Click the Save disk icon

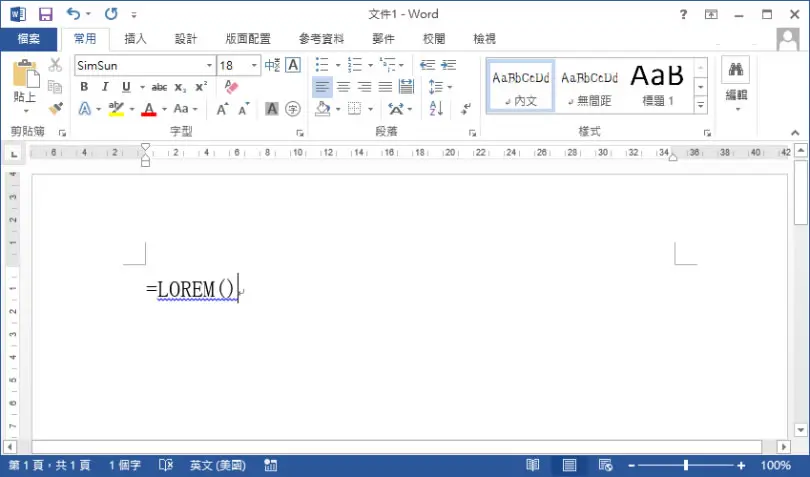(x=45, y=14)
